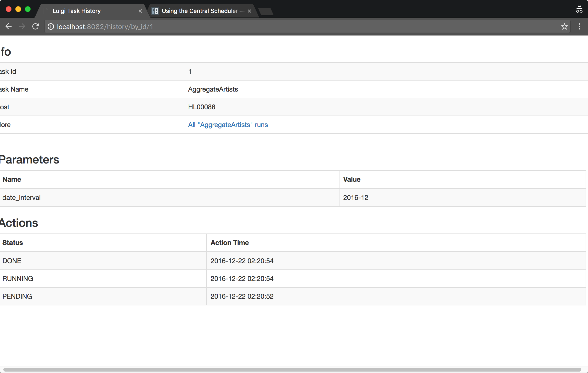Click the DONE status cell
Screen dimensions: 588x373
point(12,261)
